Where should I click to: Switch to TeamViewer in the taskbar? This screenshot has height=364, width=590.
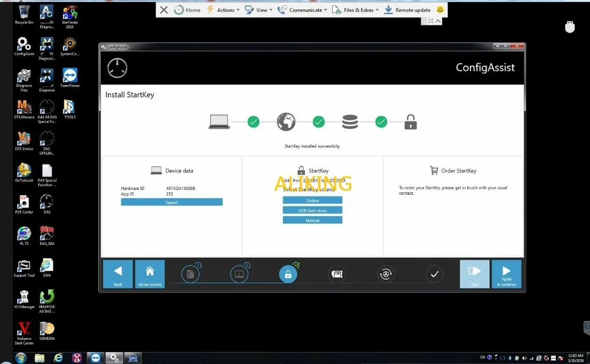tap(96, 358)
